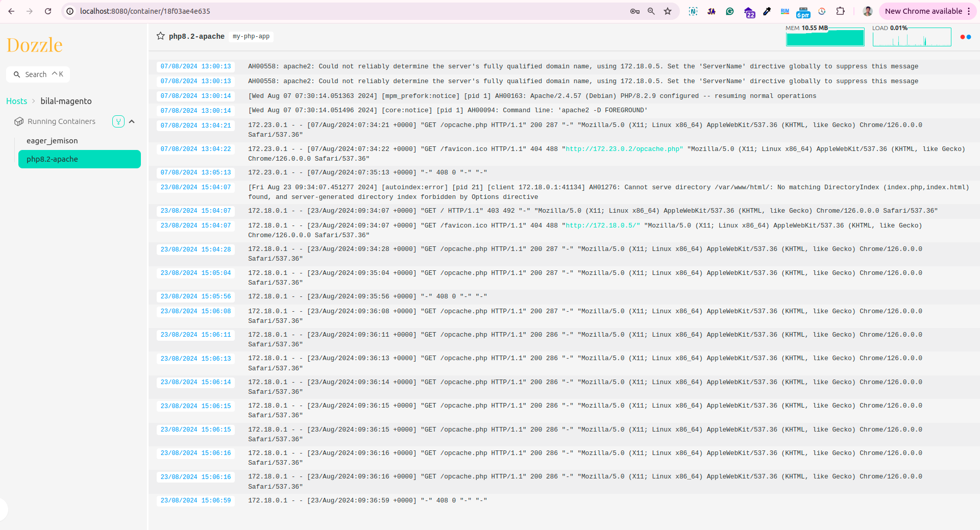980x530 pixels.
Task: Bookmark this page with the Chrome star
Action: click(668, 11)
